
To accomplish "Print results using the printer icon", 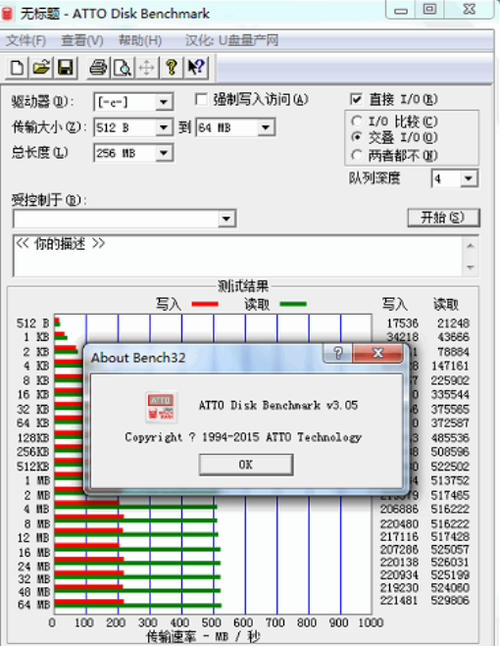I will tap(98, 67).
